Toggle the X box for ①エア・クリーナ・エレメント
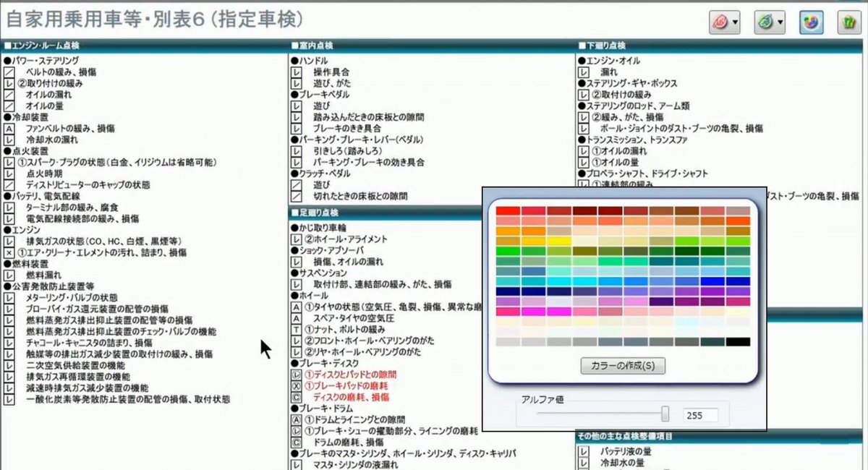Image resolution: width=868 pixels, height=470 pixels. pos(9,252)
